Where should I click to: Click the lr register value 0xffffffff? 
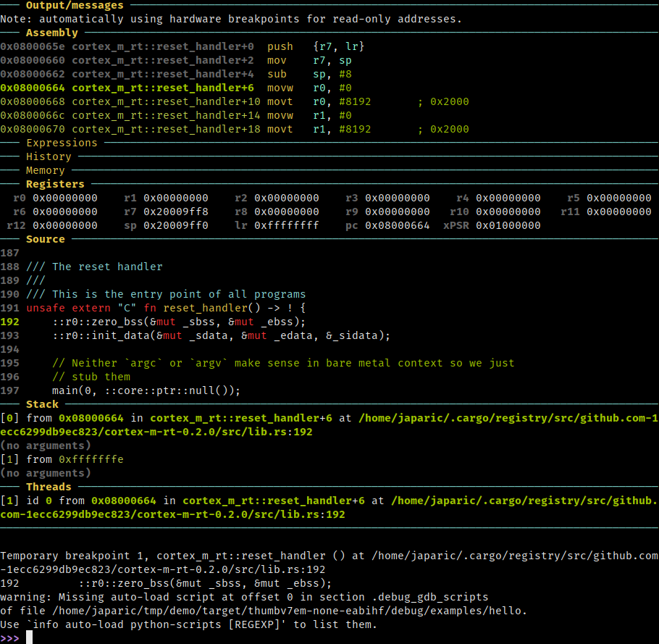pyautogui.click(x=286, y=226)
